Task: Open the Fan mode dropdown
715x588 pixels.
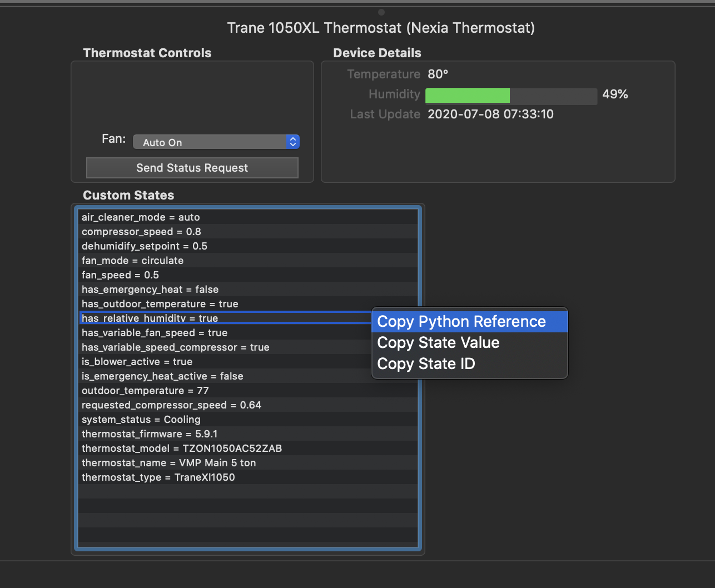Action: pos(216,142)
